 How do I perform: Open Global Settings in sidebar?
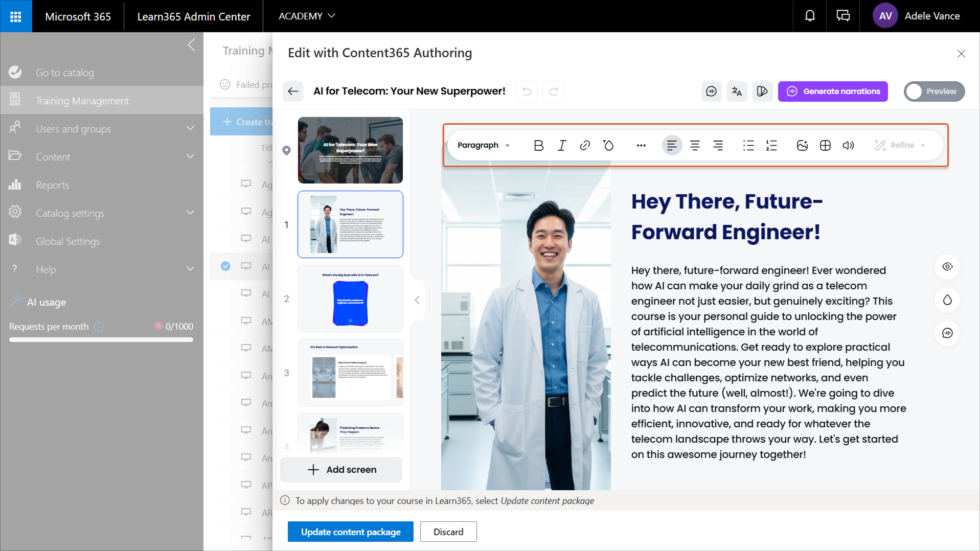67,241
